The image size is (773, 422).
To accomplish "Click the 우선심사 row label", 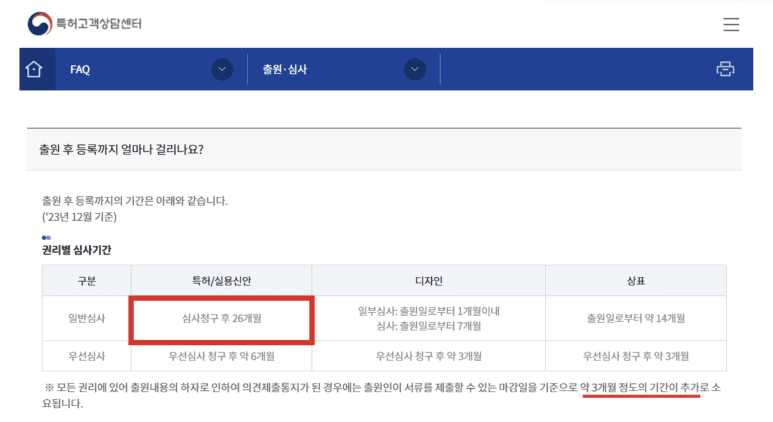I will [x=87, y=356].
